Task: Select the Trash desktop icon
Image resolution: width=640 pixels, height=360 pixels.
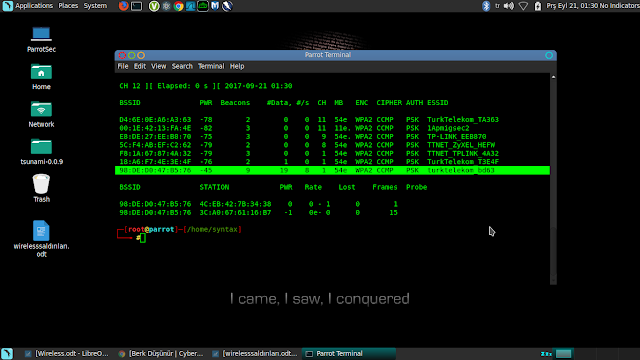Action: (x=41, y=188)
